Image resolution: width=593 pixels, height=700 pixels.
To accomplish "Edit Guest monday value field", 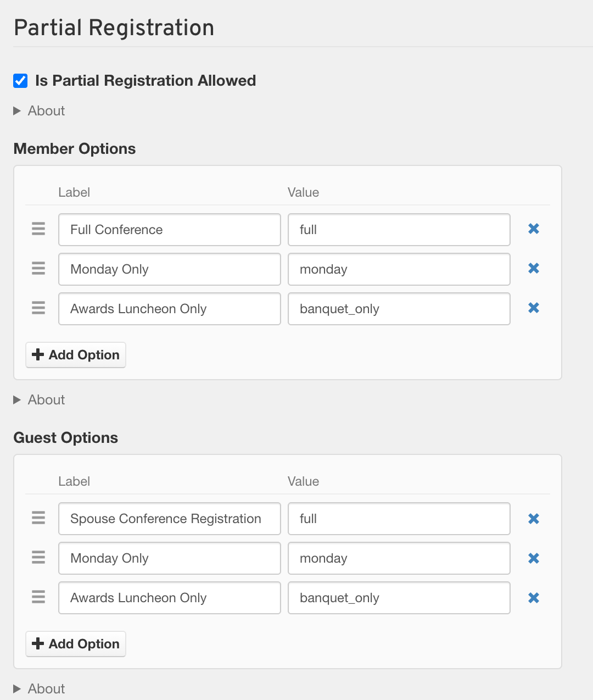I will click(399, 558).
